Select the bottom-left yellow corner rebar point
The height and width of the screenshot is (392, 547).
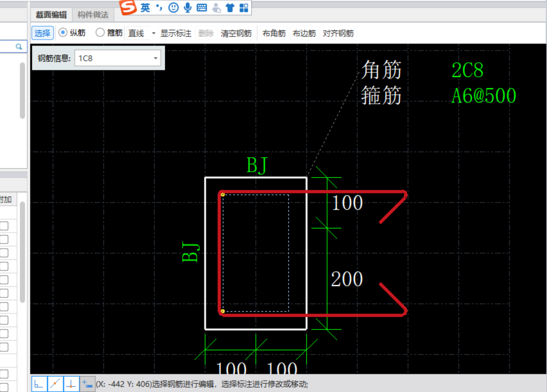223,311
